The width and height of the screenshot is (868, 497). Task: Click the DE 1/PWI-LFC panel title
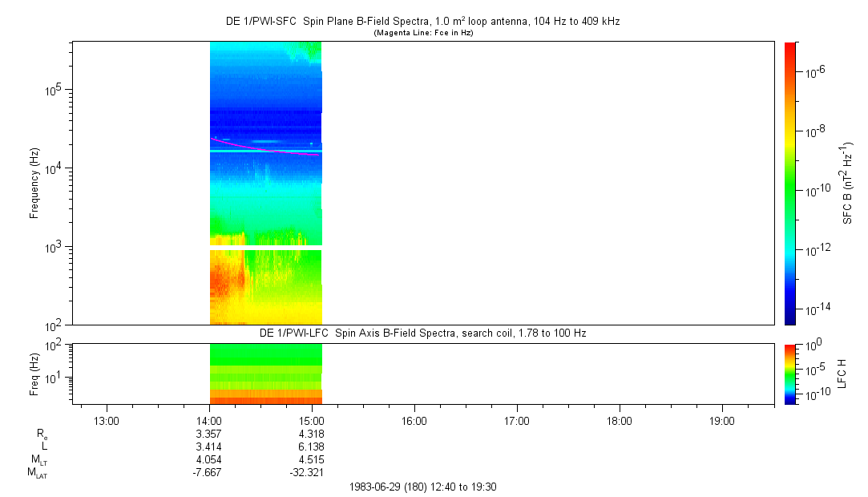422,333
